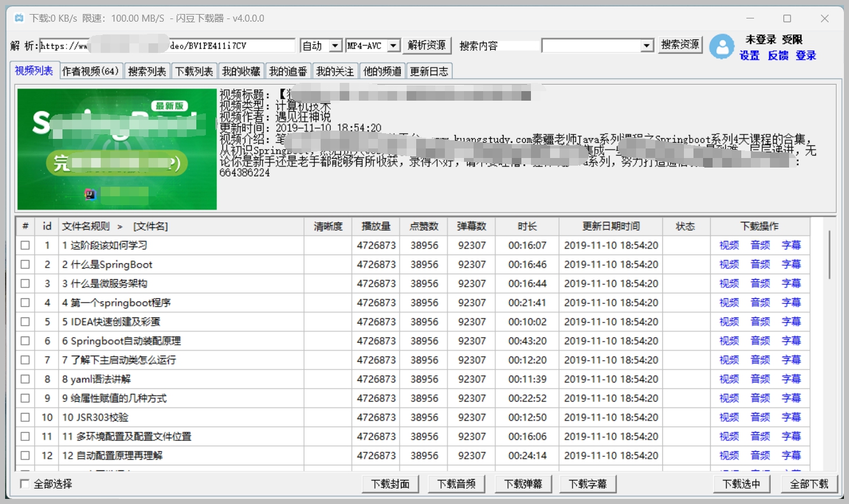Viewport: 849px width, 504px height.
Task: Expand the MP4-AVC format dropdown
Action: pos(393,46)
